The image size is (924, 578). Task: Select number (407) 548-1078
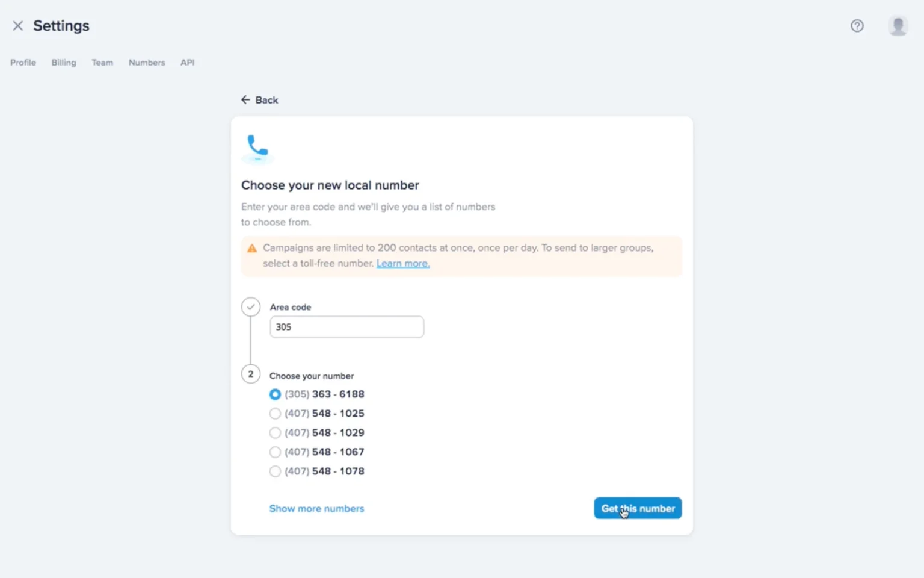tap(275, 471)
